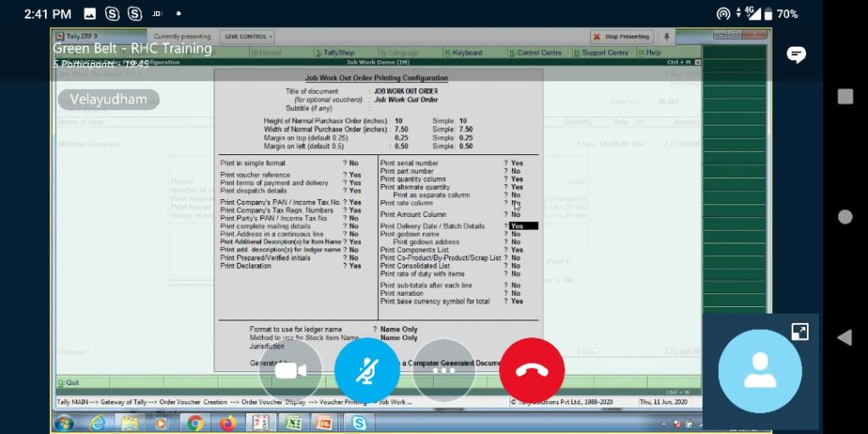This screenshot has height=434, width=868.
Task: Click the JOB WORK OUT ORDER title value
Action: pyautogui.click(x=406, y=91)
